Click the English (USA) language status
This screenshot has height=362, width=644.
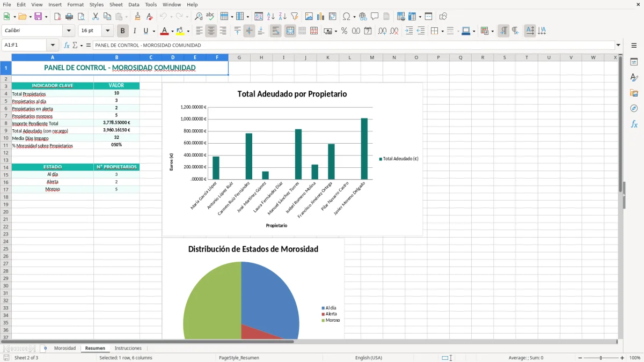tap(369, 358)
